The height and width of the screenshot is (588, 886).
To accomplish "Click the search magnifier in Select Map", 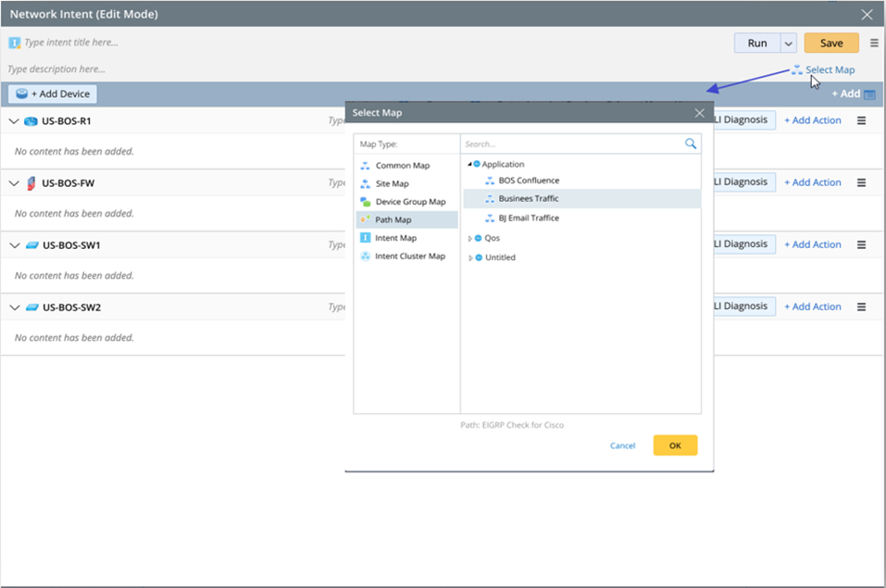I will pos(691,144).
